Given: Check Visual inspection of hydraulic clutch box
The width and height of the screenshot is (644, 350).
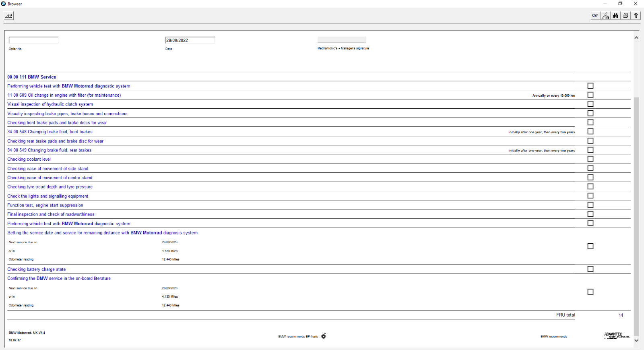Looking at the screenshot, I should pos(590,104).
